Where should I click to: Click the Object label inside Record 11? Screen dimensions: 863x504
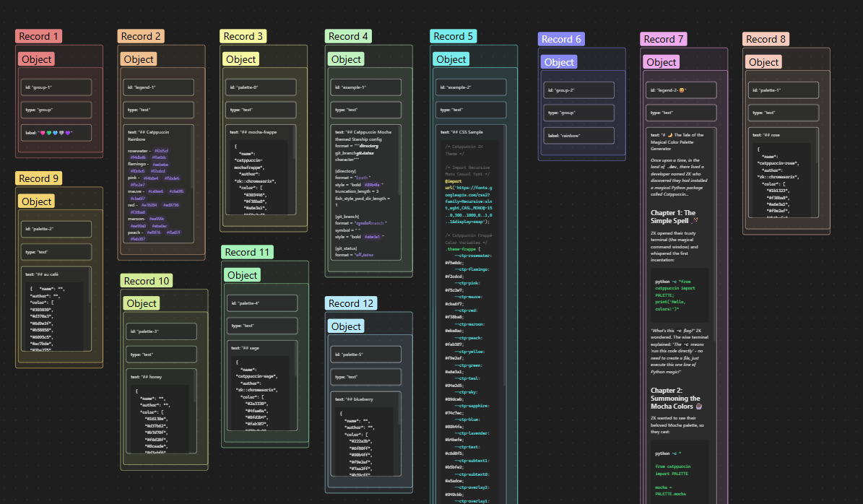coord(242,275)
